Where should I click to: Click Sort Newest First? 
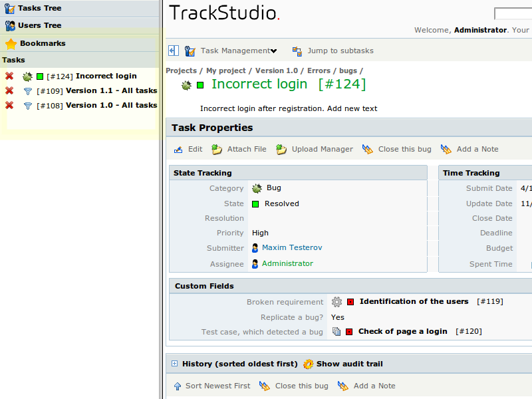coord(218,386)
